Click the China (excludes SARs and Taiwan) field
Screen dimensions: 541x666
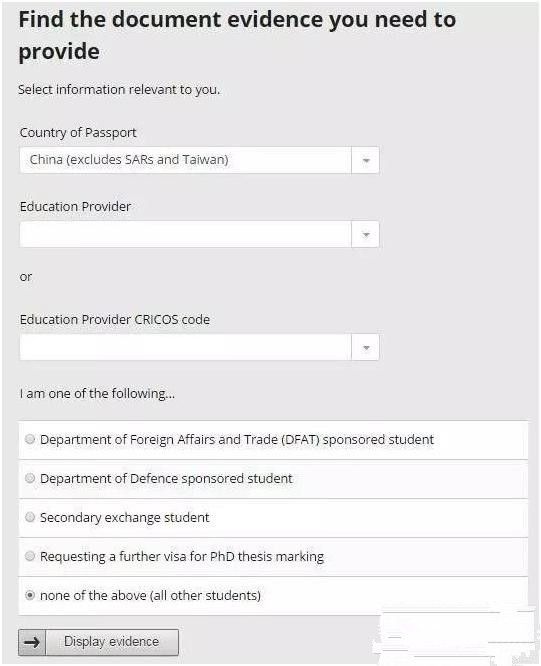pos(186,160)
